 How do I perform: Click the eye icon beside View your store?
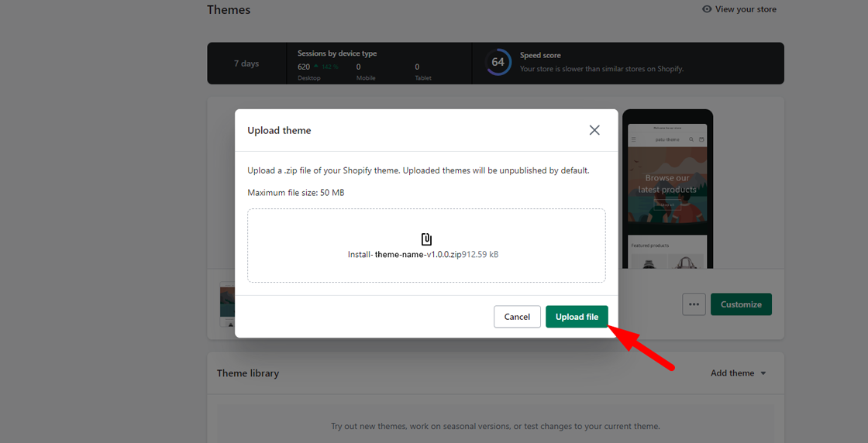[x=707, y=9]
